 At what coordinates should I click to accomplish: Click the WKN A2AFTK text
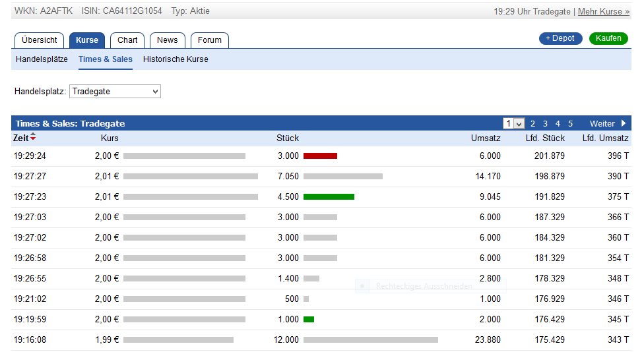pos(44,11)
